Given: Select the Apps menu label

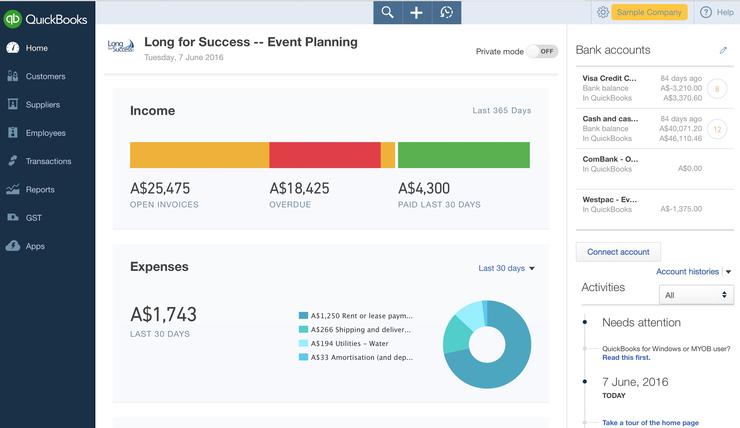Looking at the screenshot, I should [x=35, y=246].
